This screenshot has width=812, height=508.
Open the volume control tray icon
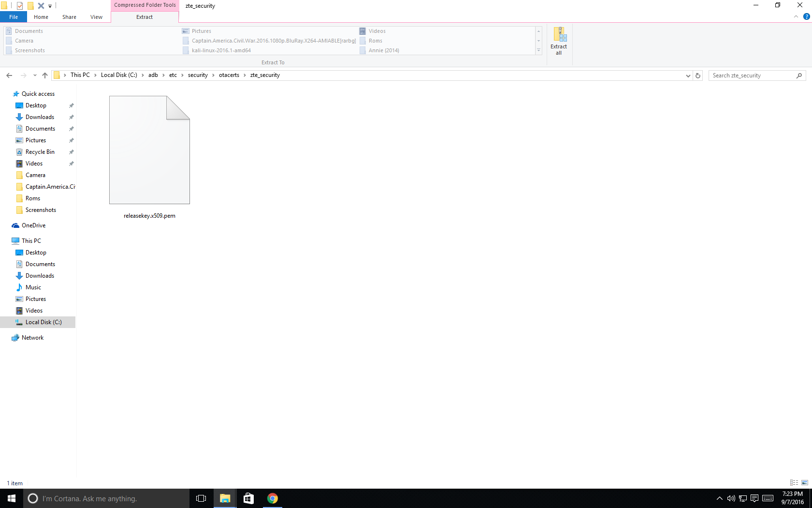pos(731,498)
